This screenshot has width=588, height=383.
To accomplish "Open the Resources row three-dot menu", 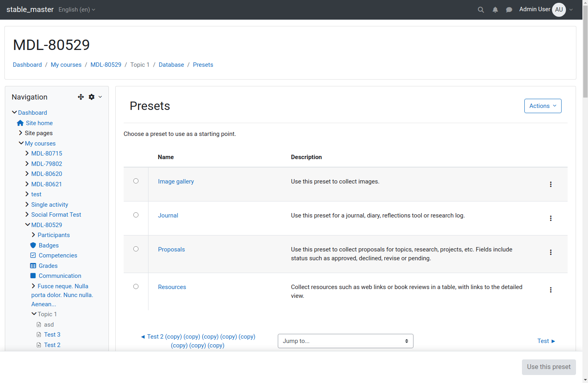I will pyautogui.click(x=551, y=290).
